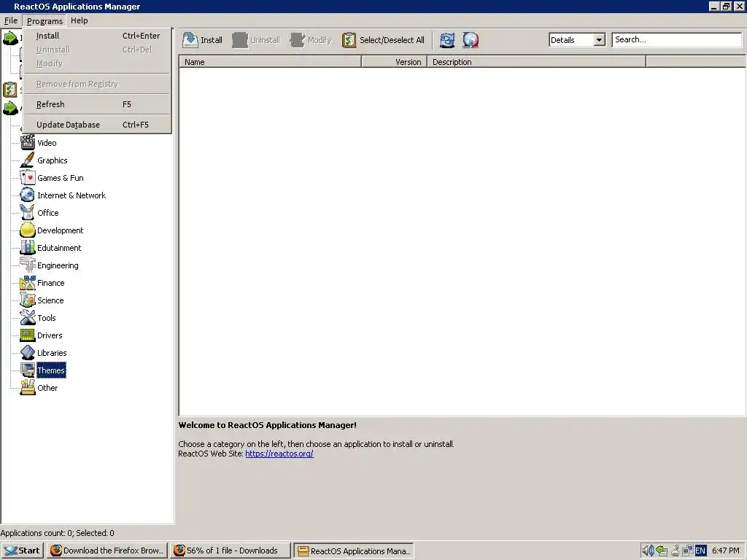
Task: Sort by Name column header
Action: pyautogui.click(x=270, y=62)
